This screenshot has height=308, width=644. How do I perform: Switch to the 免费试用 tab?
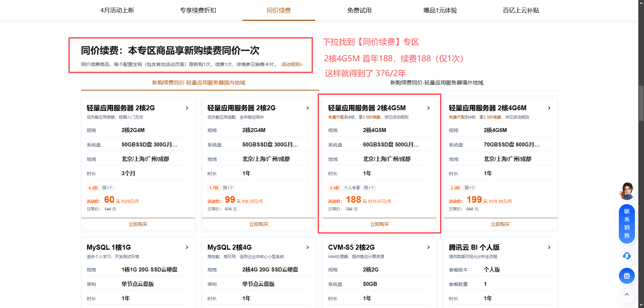coord(359,10)
